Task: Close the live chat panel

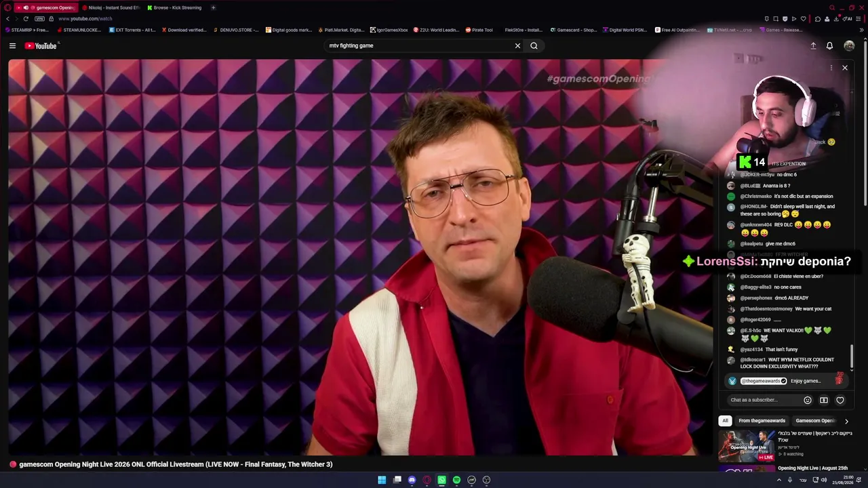Action: [x=845, y=68]
